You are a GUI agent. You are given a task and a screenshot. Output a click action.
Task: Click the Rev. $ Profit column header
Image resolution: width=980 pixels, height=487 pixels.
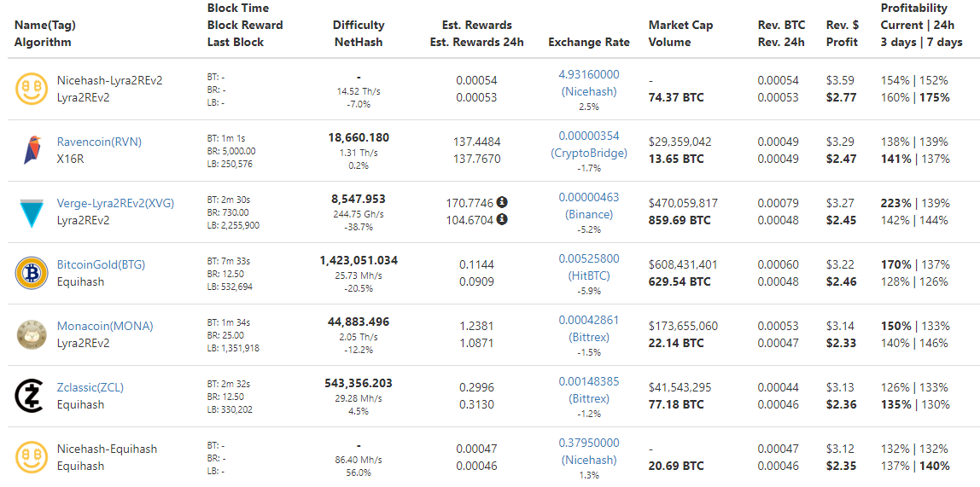842,34
